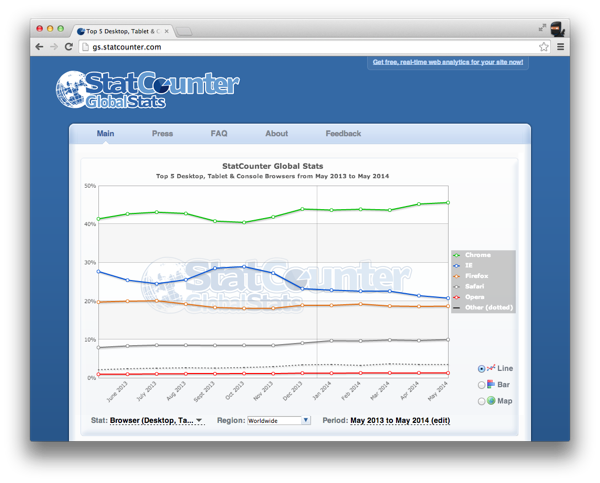Click the globe icon beside Map
Image resolution: width=600 pixels, height=483 pixels.
pos(491,401)
